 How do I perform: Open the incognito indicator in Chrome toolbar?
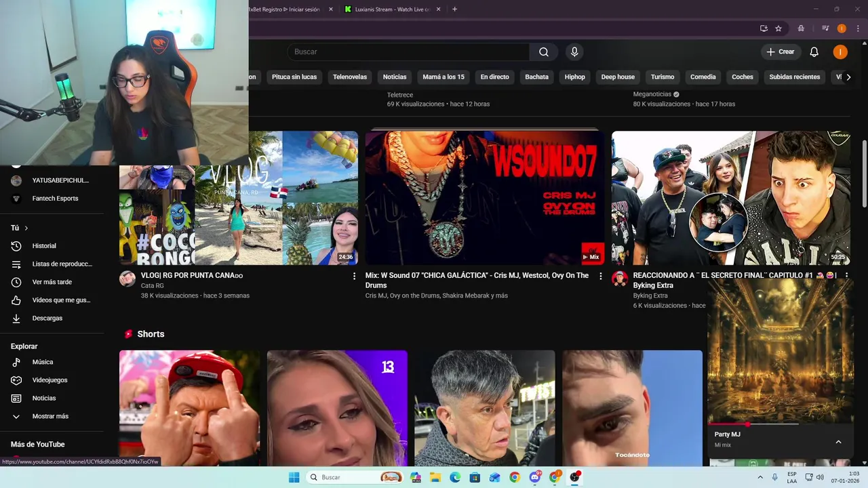click(x=801, y=28)
